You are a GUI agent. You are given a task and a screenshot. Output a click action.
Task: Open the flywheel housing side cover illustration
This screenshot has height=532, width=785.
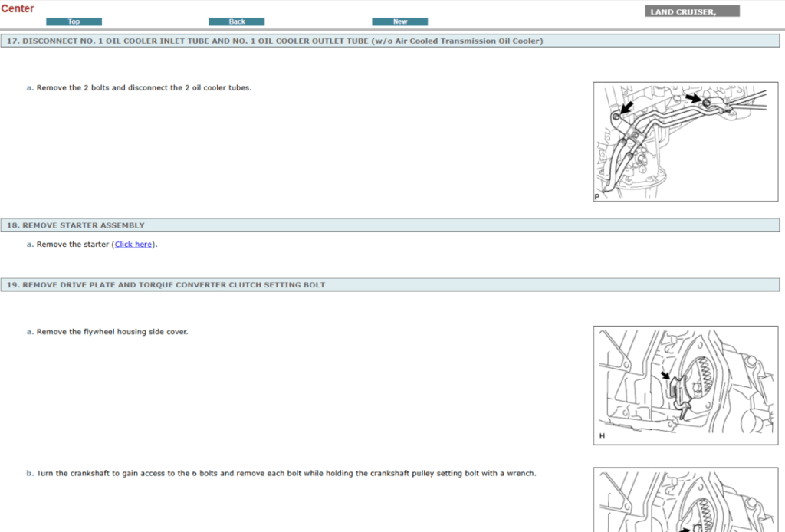click(x=685, y=386)
